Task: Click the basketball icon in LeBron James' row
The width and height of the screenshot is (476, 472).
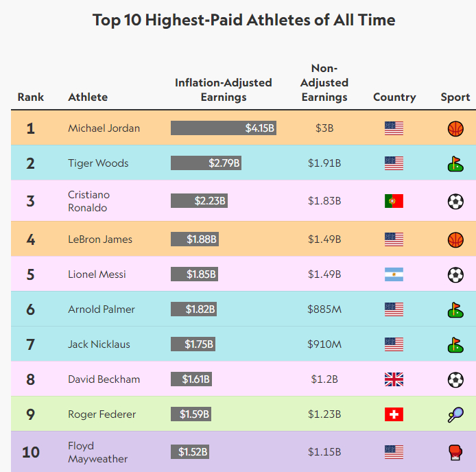Action: tap(455, 239)
